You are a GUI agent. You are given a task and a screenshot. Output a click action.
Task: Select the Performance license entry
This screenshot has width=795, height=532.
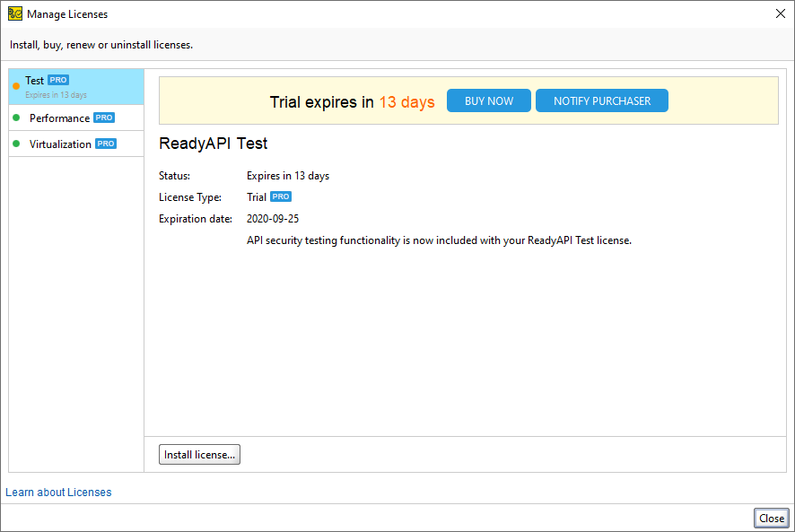point(59,118)
